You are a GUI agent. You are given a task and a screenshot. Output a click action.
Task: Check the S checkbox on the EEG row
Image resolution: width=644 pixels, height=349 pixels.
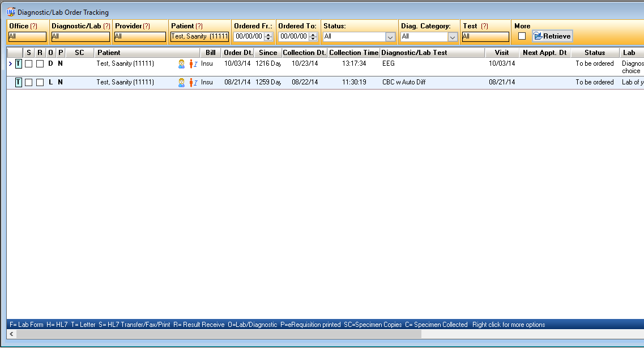(x=28, y=63)
